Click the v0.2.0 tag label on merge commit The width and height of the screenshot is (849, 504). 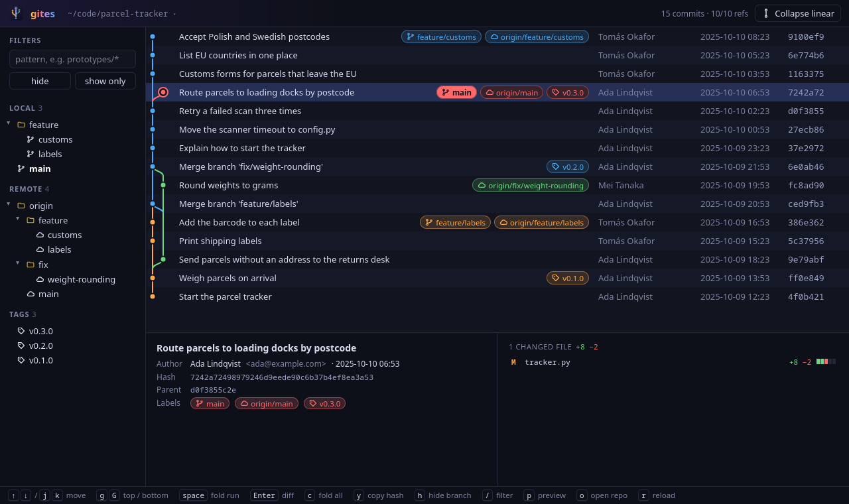[x=568, y=166]
